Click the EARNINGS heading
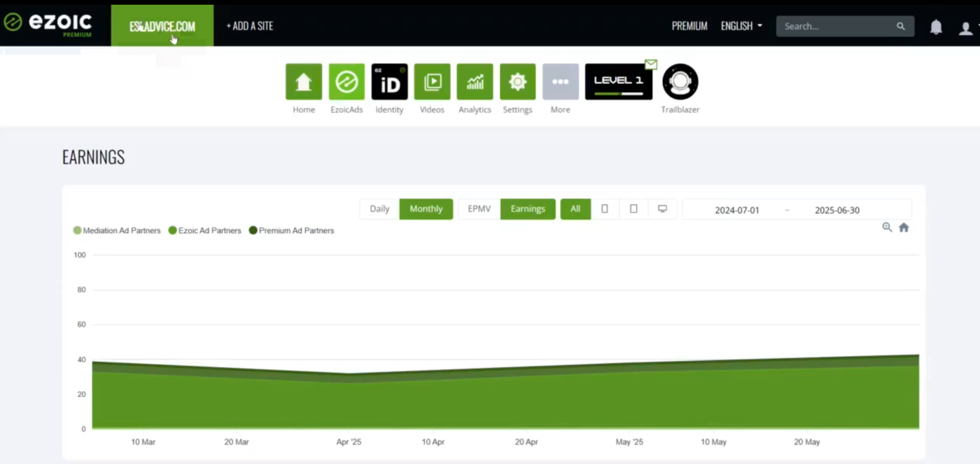980x464 pixels. (93, 157)
